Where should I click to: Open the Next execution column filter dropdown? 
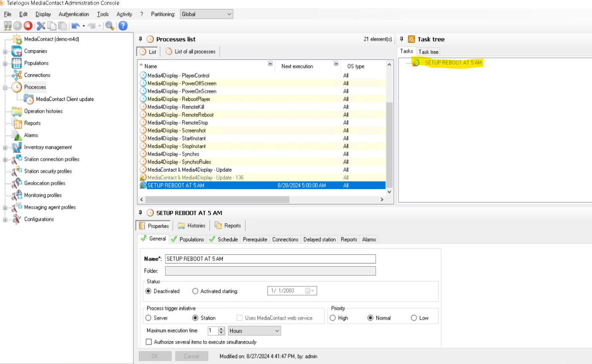pos(336,64)
